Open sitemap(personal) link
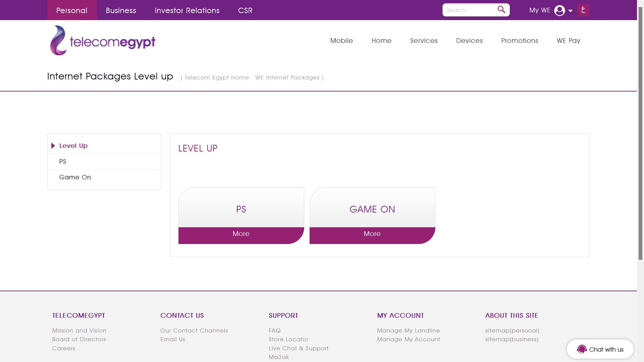This screenshot has height=362, width=644. tap(512, 330)
